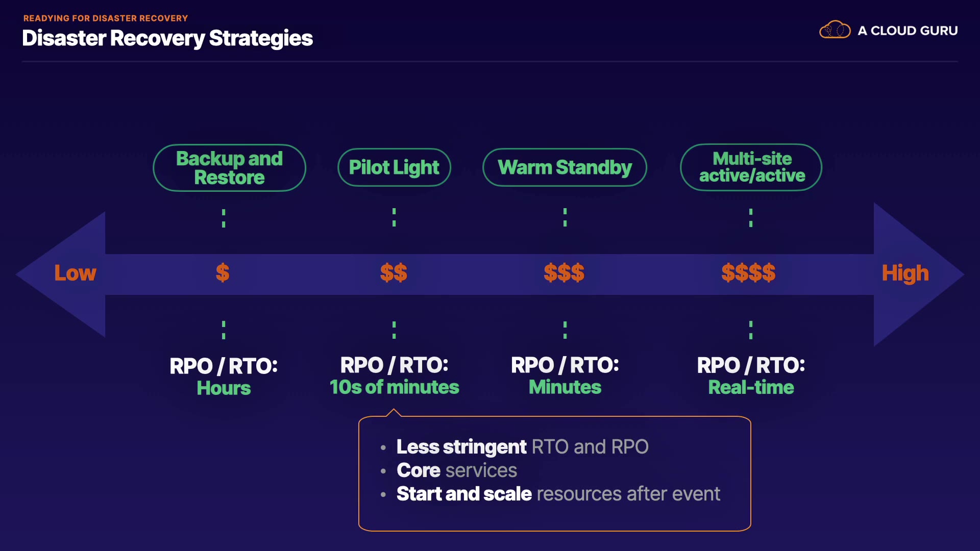Click the 10s of minutes label

394,387
